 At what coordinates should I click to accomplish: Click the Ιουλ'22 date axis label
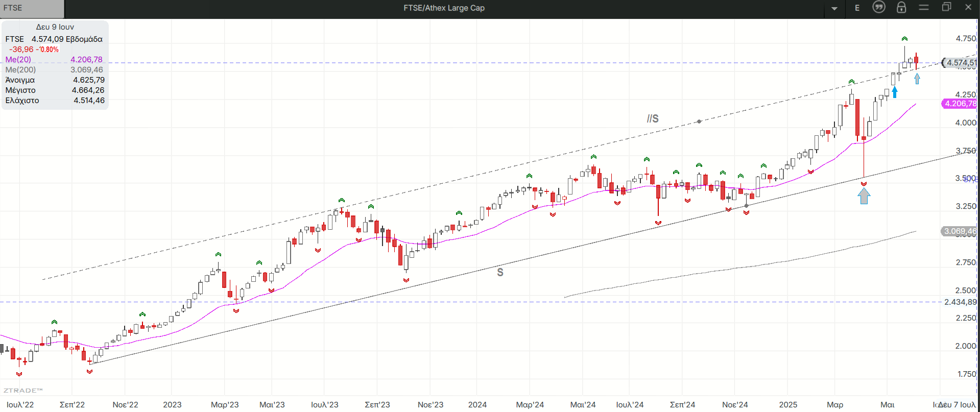[x=20, y=405]
